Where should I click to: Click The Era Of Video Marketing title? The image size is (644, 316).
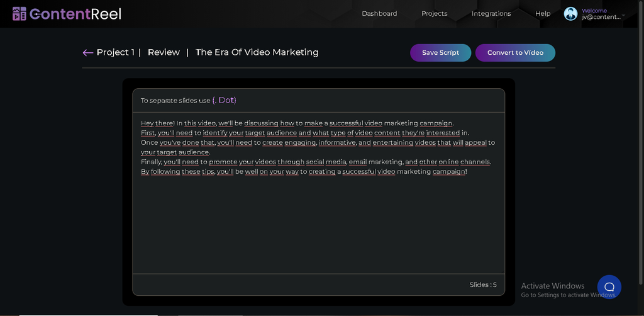[257, 52]
